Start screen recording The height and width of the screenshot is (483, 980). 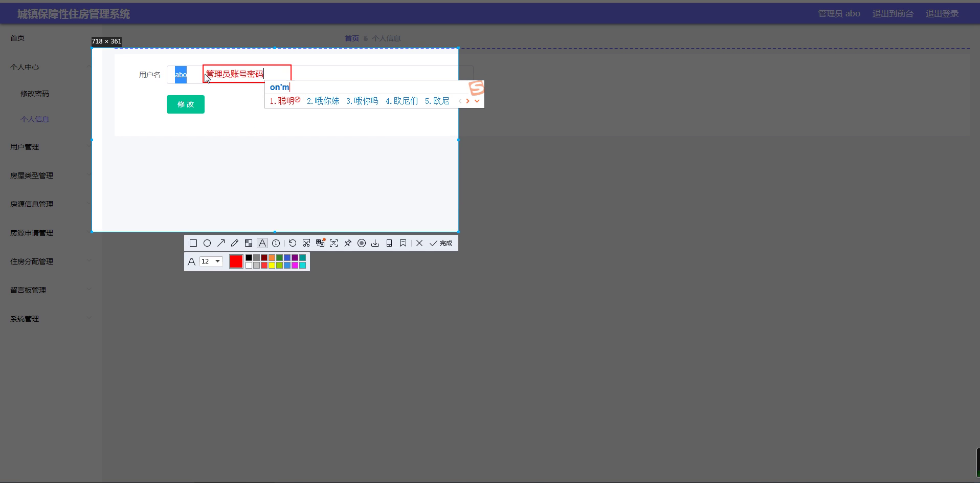pyautogui.click(x=362, y=243)
